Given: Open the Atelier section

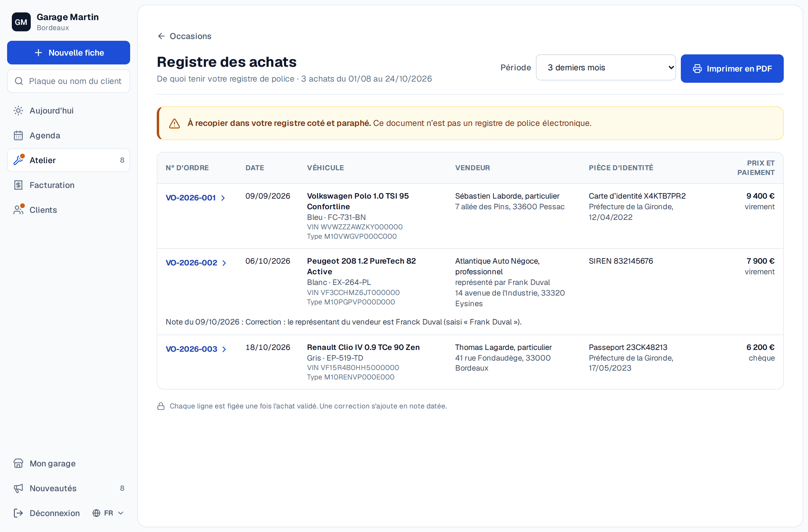Looking at the screenshot, I should [69, 160].
